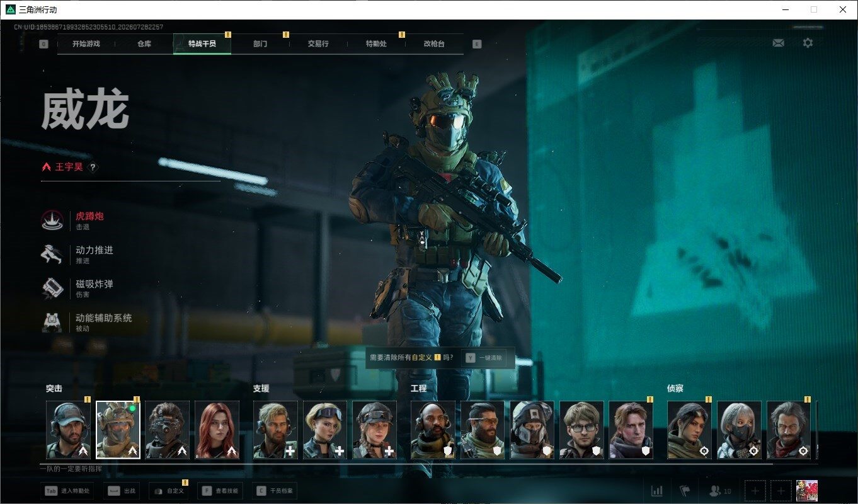The height and width of the screenshot is (504, 858).
Task: Click the 出战 button
Action: pyautogui.click(x=122, y=491)
